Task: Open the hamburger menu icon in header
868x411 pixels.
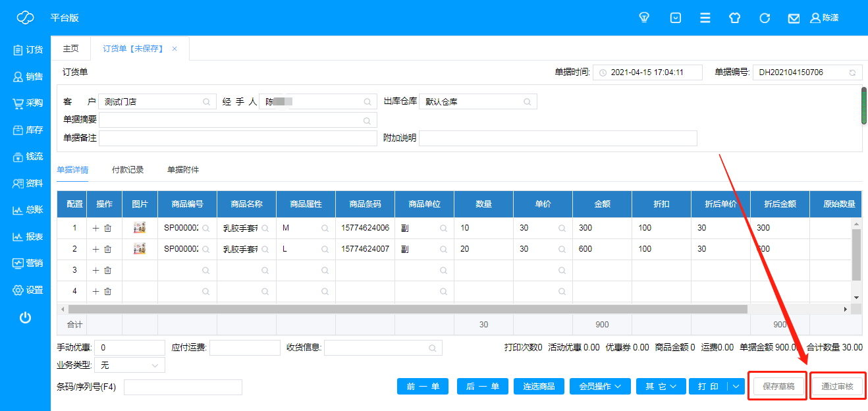Action: click(705, 18)
